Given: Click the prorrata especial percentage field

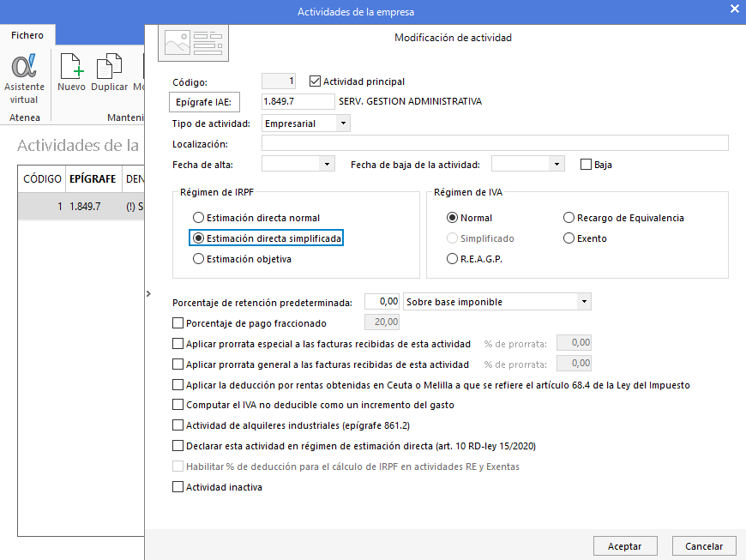Looking at the screenshot, I should (x=574, y=342).
